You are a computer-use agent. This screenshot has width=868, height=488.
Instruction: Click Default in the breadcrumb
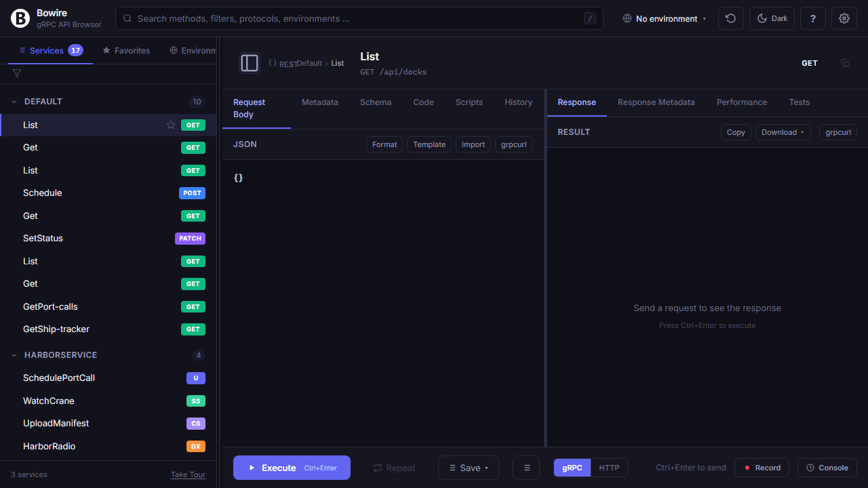(309, 63)
